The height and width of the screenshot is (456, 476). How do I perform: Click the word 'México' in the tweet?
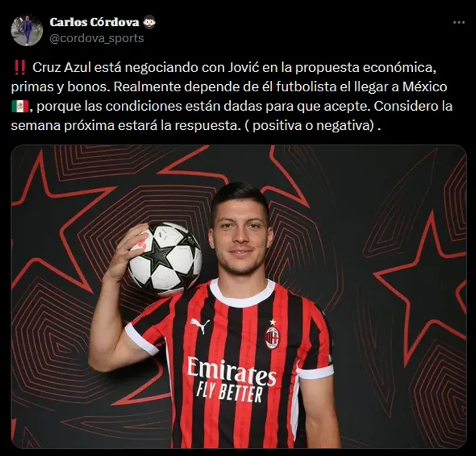[x=424, y=87]
